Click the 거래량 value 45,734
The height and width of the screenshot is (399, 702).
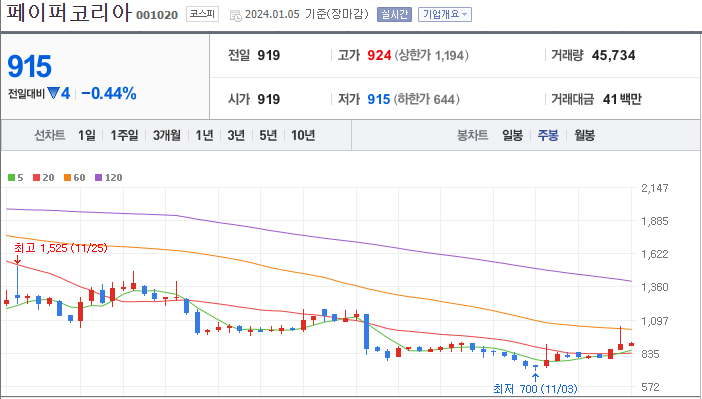coord(613,56)
